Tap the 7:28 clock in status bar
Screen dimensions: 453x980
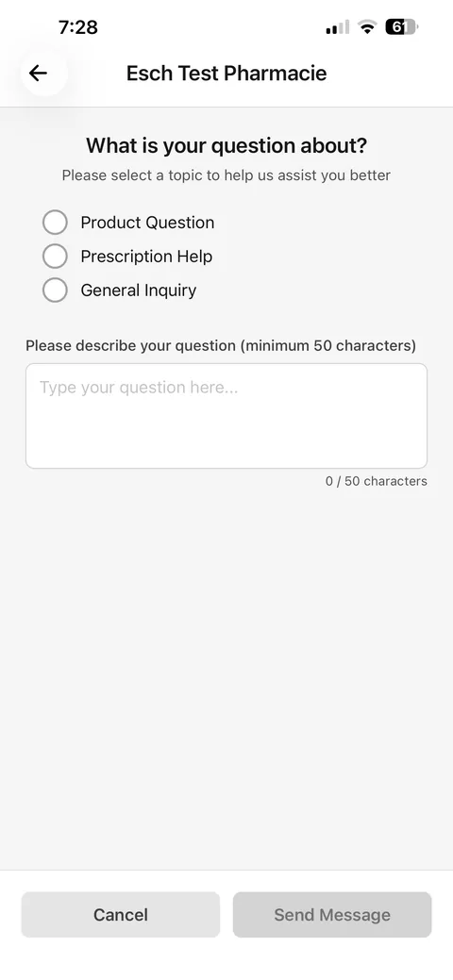point(78,26)
